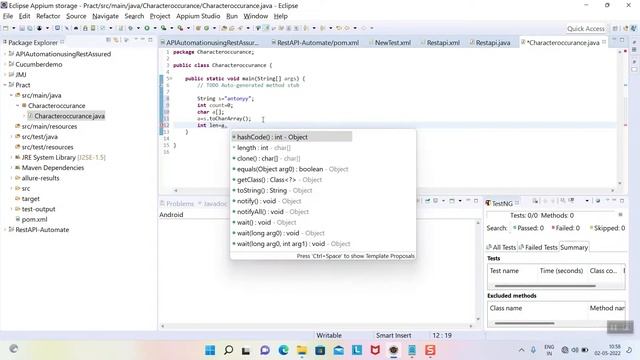Choose the hashCode() : int proposal
The width and height of the screenshot is (640, 360).
291,137
